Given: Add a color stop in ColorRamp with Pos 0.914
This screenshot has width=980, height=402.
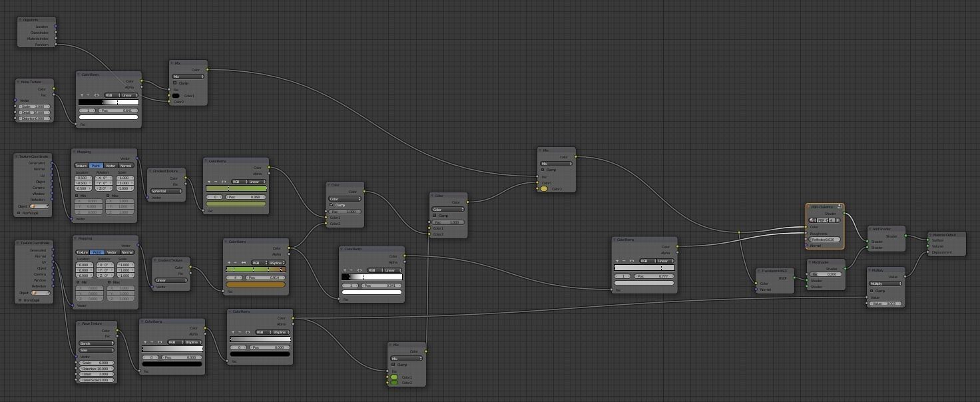Looking at the screenshot, I should (229, 262).
